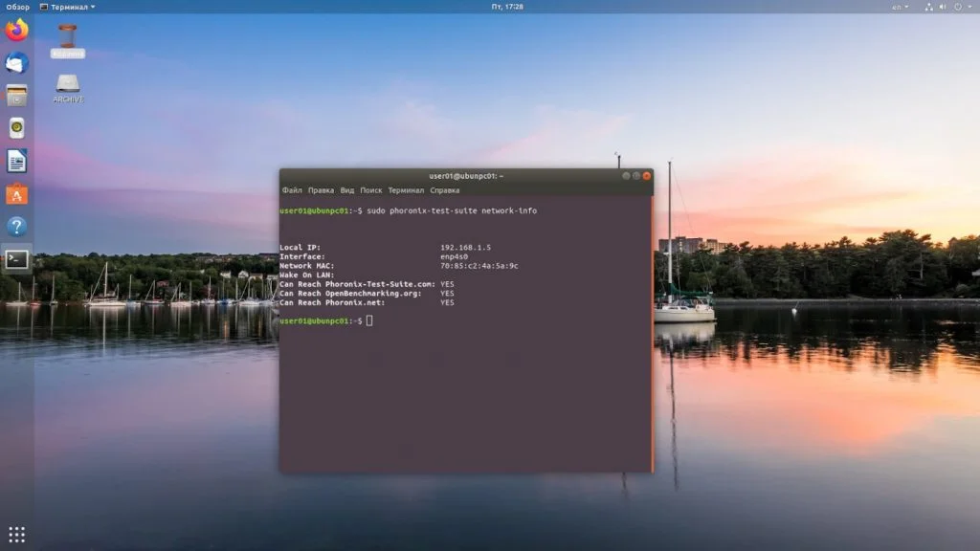Select the Terminal icon in dock
Viewport: 980px width, 551px height.
click(16, 258)
